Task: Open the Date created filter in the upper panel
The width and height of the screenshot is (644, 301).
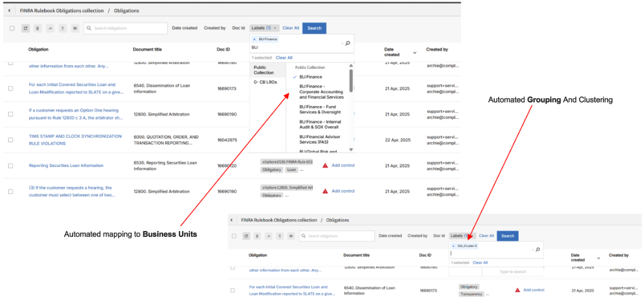Action: [184, 28]
